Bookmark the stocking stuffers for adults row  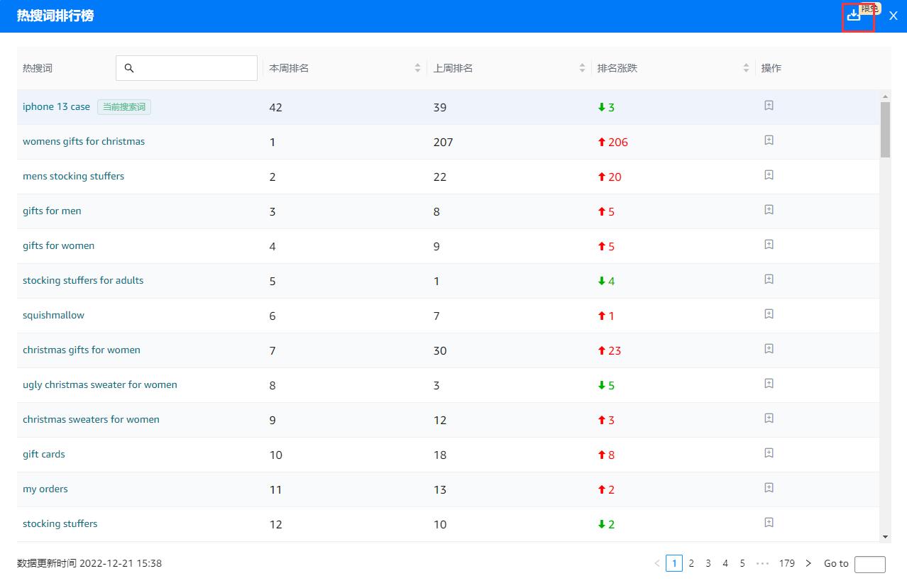tap(769, 279)
